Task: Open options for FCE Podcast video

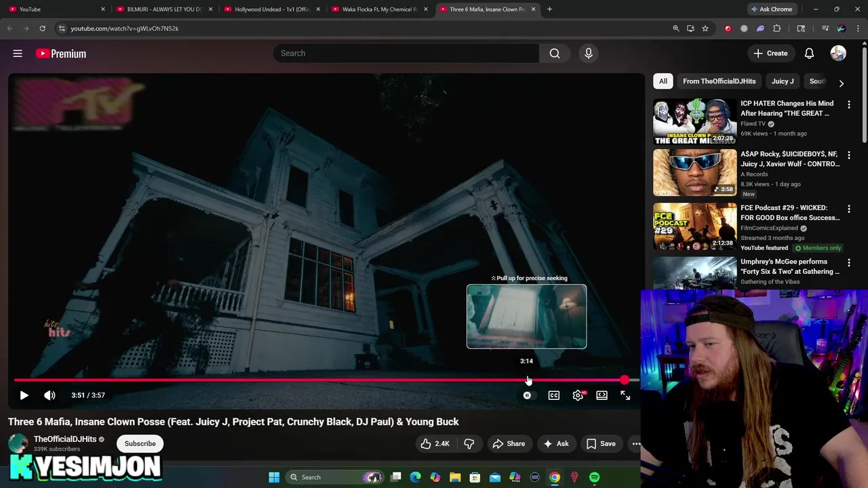Action: pyautogui.click(x=848, y=209)
